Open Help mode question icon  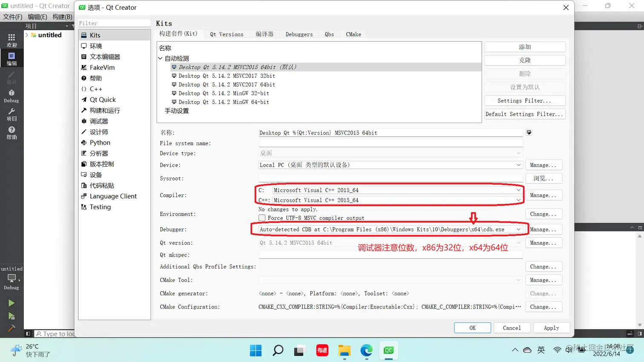[11, 133]
